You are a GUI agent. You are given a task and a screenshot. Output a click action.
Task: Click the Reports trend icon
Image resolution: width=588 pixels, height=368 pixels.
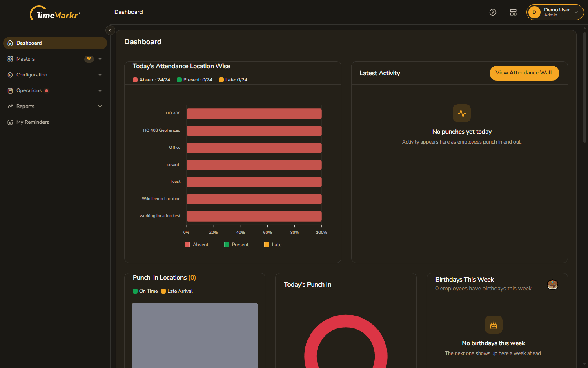coord(10,106)
